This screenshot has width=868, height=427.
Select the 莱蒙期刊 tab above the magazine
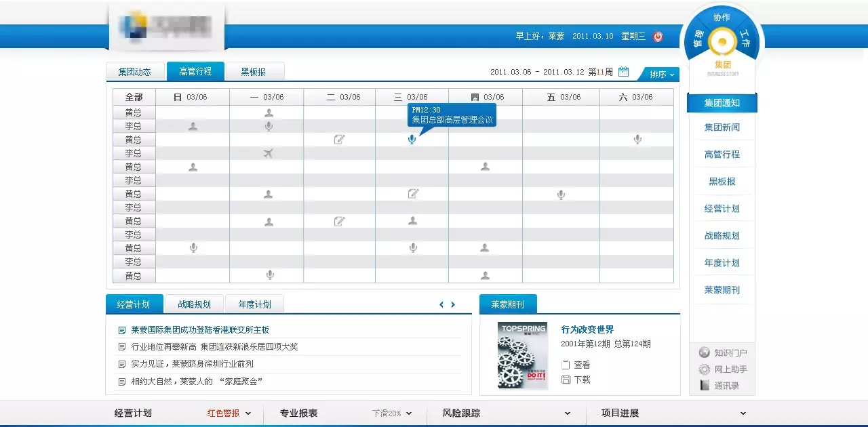[508, 304]
